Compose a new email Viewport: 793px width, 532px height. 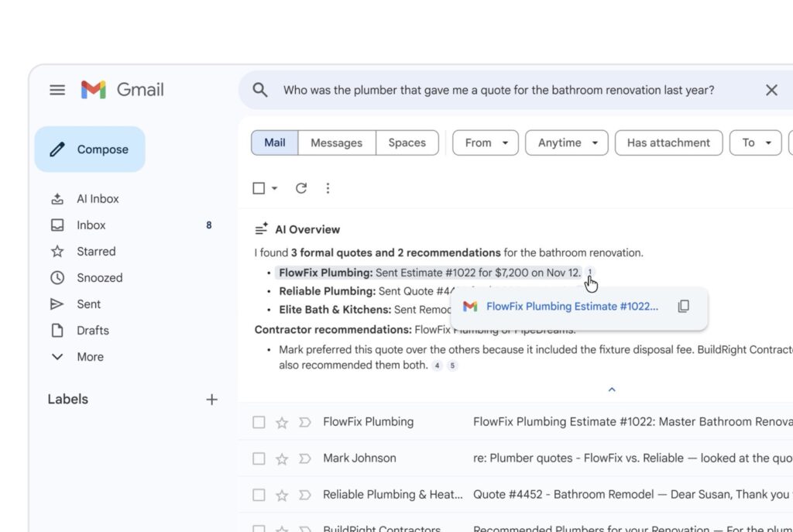[x=90, y=149]
